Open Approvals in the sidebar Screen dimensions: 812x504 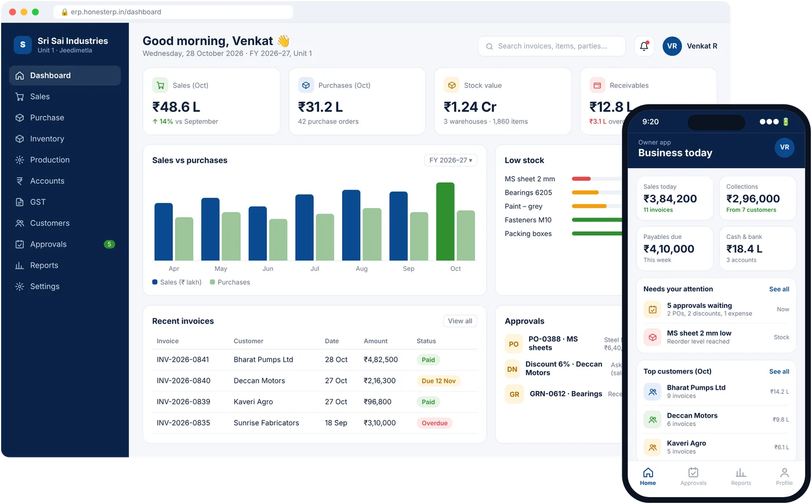click(65, 244)
